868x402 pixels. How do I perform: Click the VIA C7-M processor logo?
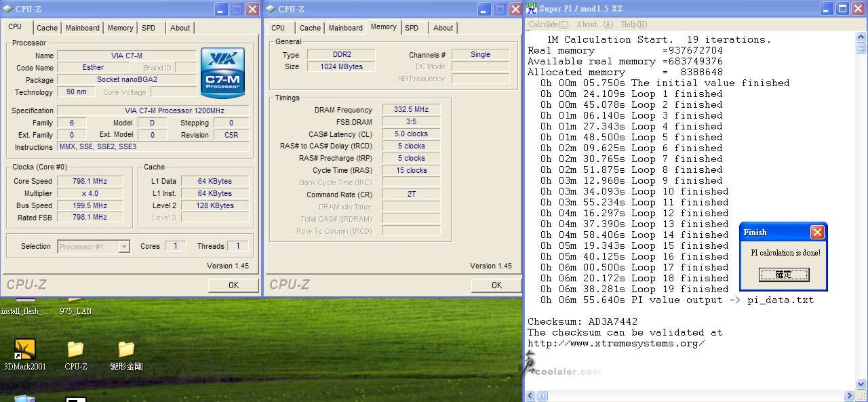point(224,74)
